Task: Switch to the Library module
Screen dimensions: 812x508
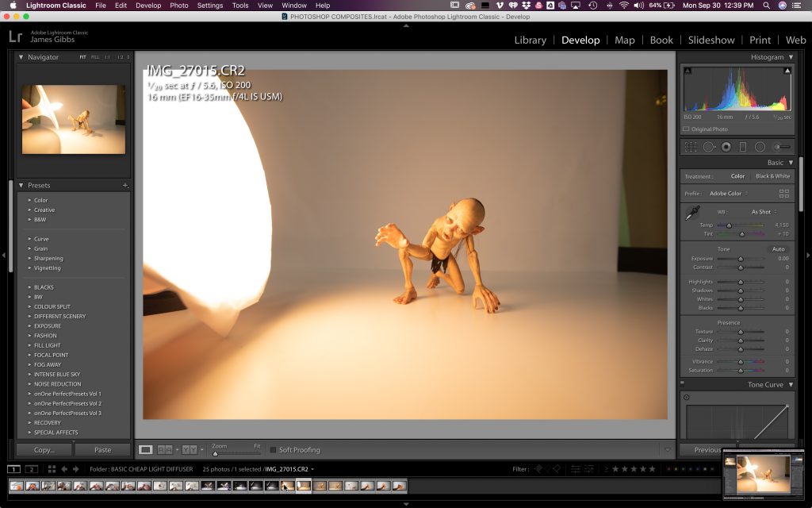Action: click(530, 40)
